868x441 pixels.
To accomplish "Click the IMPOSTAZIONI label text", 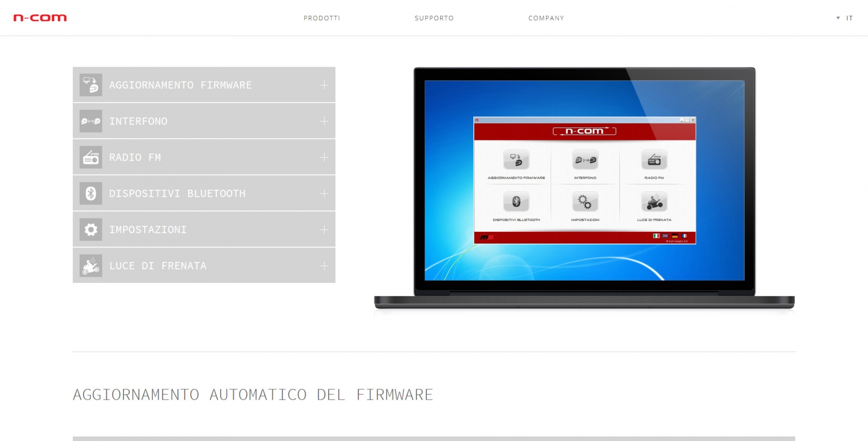I will 148,230.
